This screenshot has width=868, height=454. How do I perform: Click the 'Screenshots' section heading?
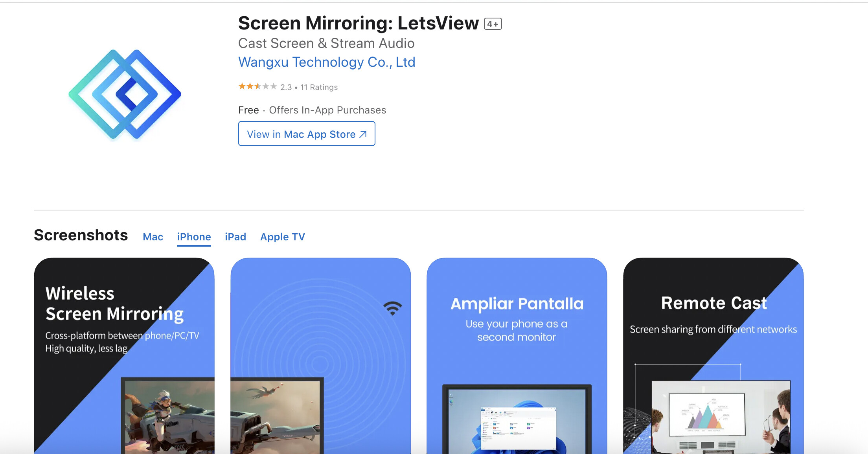81,235
